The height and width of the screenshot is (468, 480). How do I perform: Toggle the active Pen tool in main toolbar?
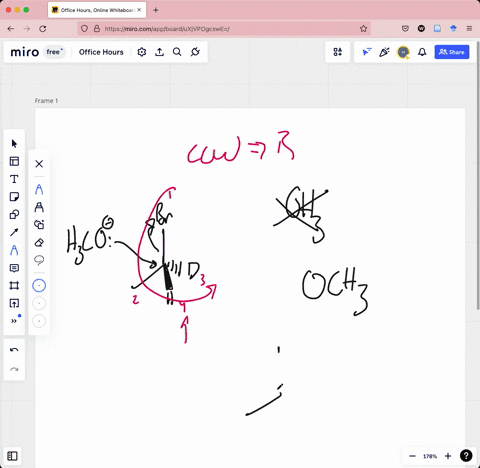point(14,250)
